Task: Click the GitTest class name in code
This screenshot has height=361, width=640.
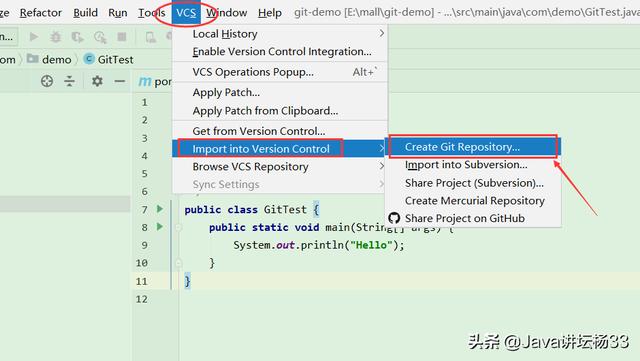Action: (285, 209)
